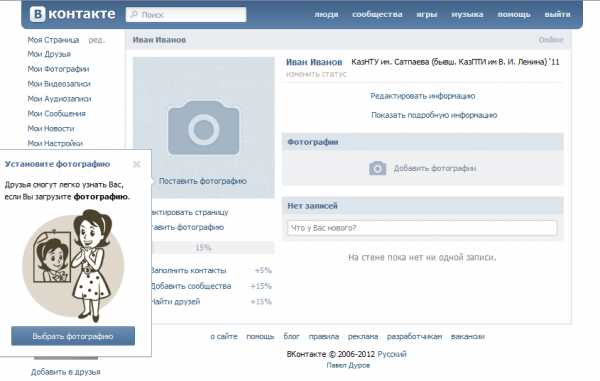Open Мои Сообщения in sidebar
This screenshot has width=600, height=381.
coord(56,114)
